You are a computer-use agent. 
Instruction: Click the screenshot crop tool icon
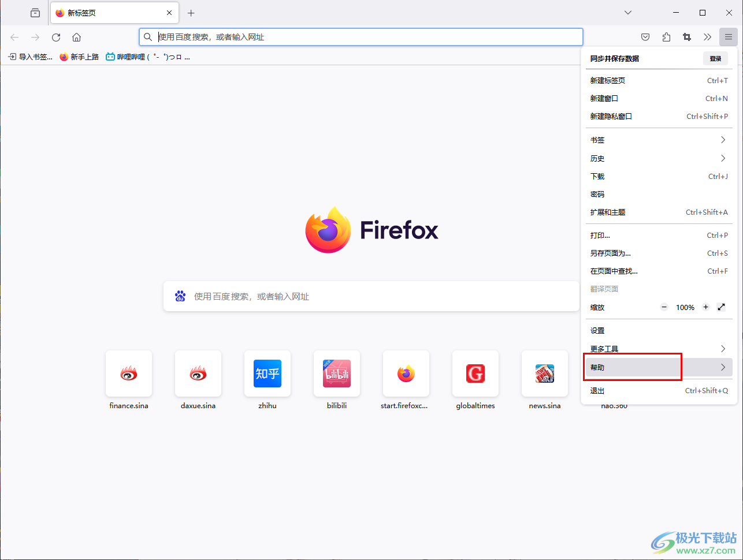click(x=687, y=37)
